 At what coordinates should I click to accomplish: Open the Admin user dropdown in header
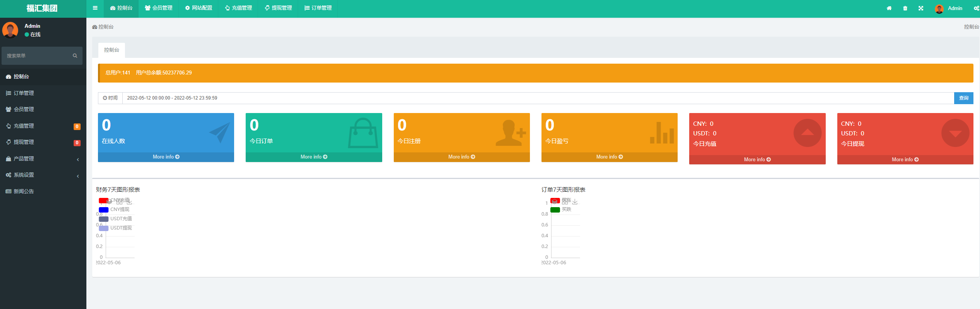click(x=949, y=8)
